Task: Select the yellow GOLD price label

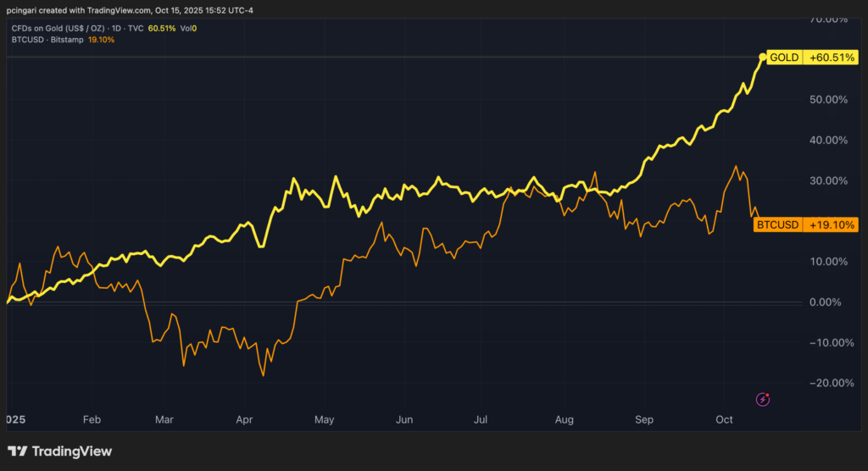Action: 784,58
